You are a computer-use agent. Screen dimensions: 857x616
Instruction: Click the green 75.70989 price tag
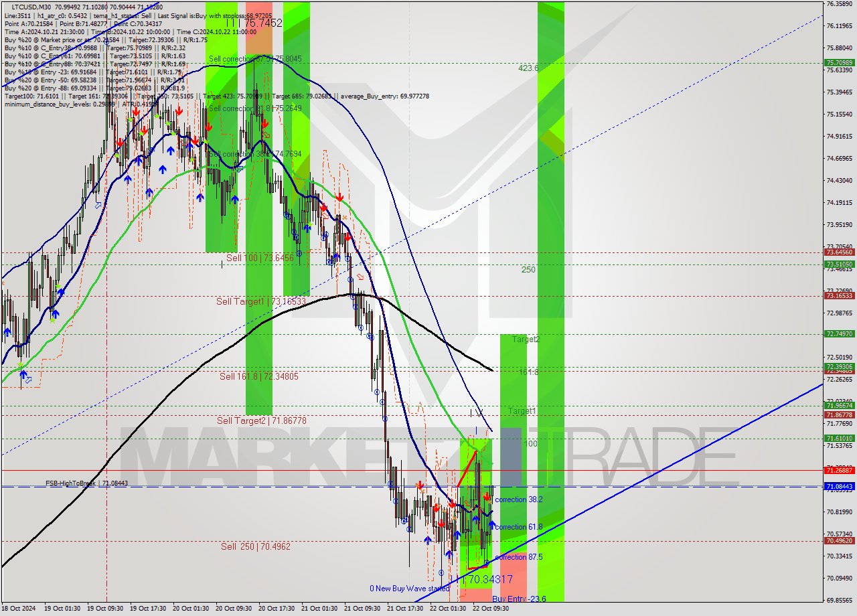pos(839,63)
